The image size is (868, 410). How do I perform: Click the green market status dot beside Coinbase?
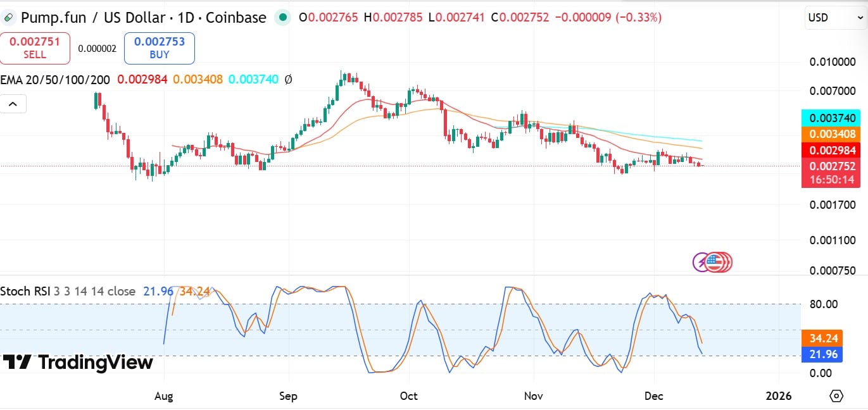(282, 18)
